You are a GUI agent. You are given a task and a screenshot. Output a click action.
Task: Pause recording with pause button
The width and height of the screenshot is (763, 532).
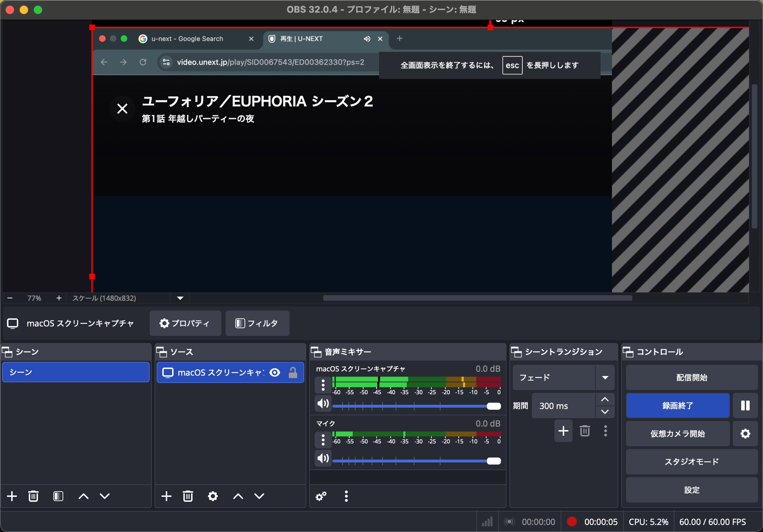pyautogui.click(x=745, y=406)
